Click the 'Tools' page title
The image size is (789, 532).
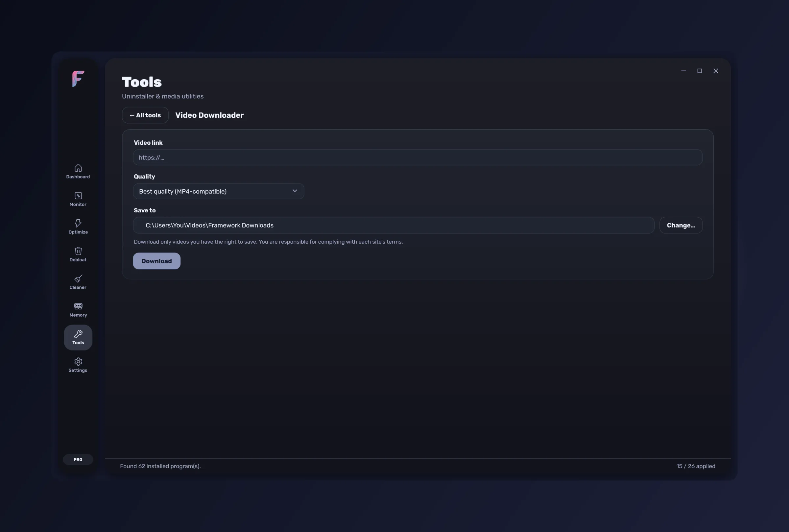142,82
